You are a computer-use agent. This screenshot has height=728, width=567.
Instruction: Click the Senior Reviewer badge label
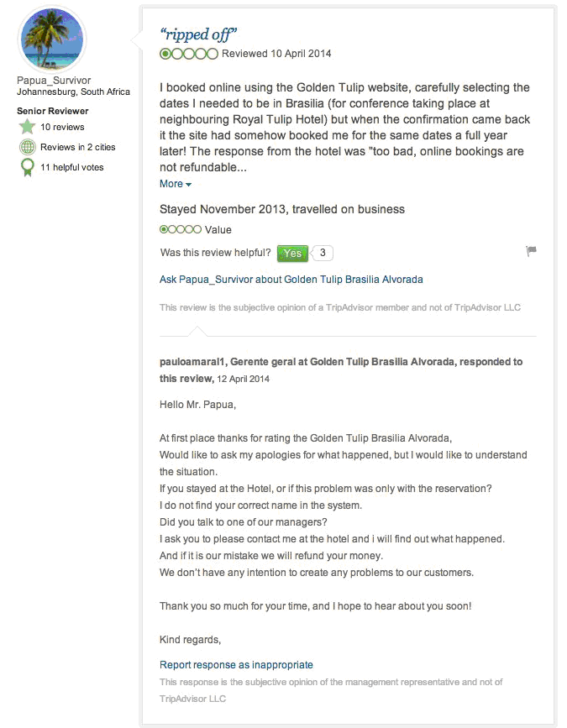(52, 111)
